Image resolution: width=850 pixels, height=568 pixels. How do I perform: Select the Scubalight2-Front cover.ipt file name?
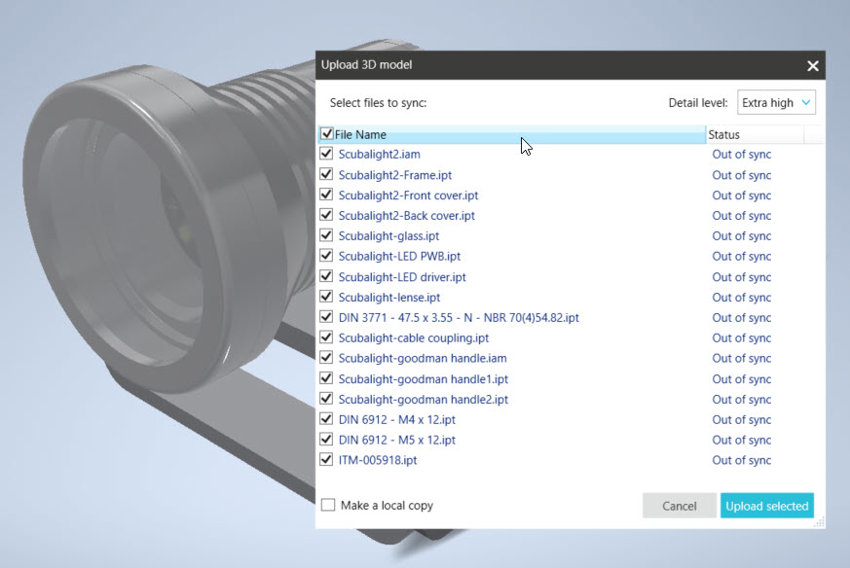tap(408, 195)
